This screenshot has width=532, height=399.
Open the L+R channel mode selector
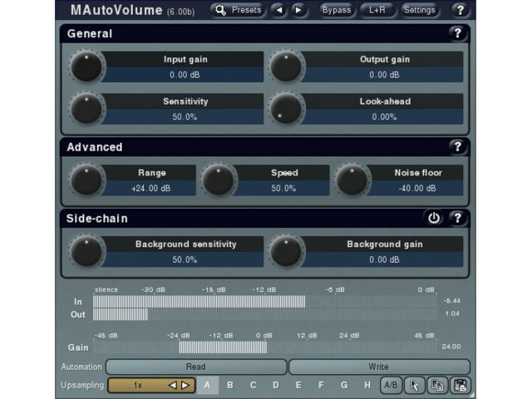[x=377, y=10]
